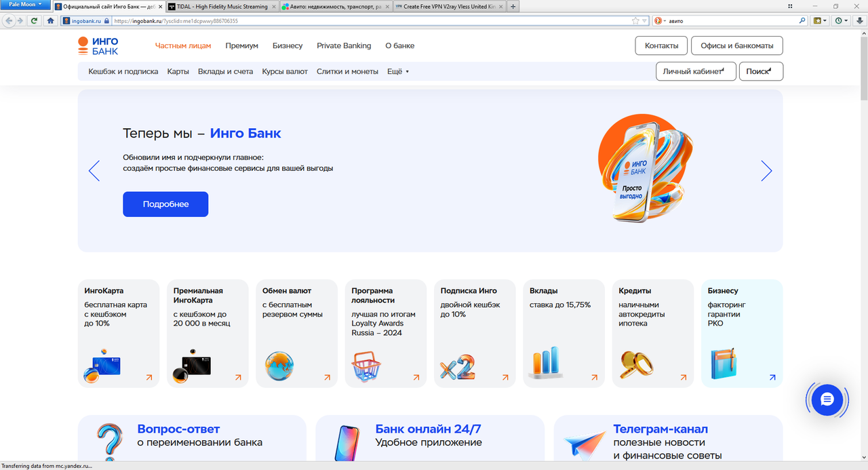Open Курсы валют menu item
868x470 pixels.
tap(285, 71)
